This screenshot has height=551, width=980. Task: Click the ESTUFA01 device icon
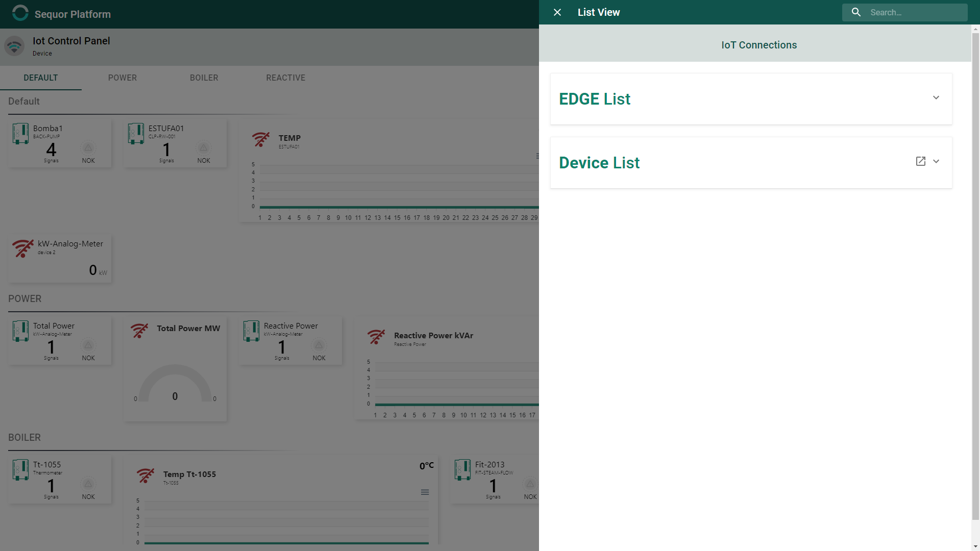click(x=136, y=134)
